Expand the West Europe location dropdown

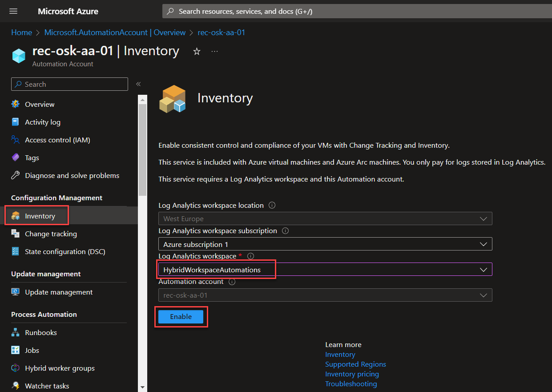pos(325,219)
